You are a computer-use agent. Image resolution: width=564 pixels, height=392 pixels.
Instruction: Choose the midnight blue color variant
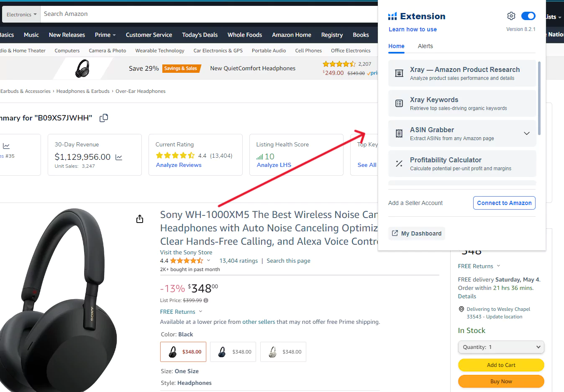[233, 352]
